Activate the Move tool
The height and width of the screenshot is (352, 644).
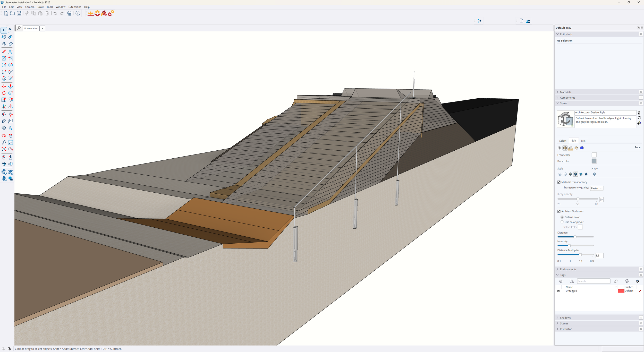click(x=4, y=87)
